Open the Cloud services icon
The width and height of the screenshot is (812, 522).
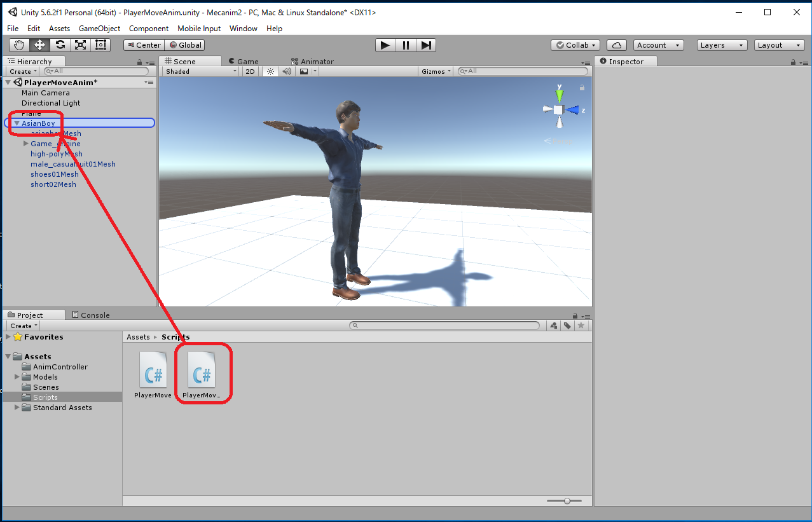[616, 45]
